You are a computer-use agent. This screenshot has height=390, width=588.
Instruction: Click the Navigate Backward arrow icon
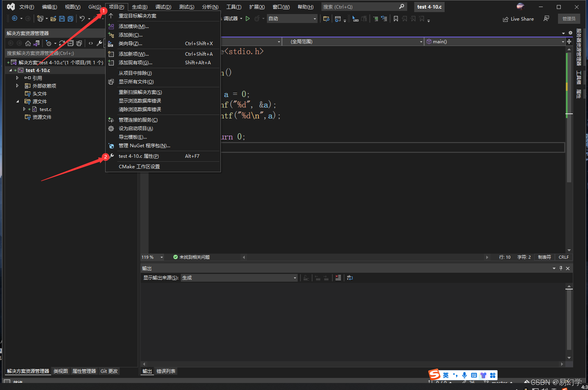[x=15, y=18]
